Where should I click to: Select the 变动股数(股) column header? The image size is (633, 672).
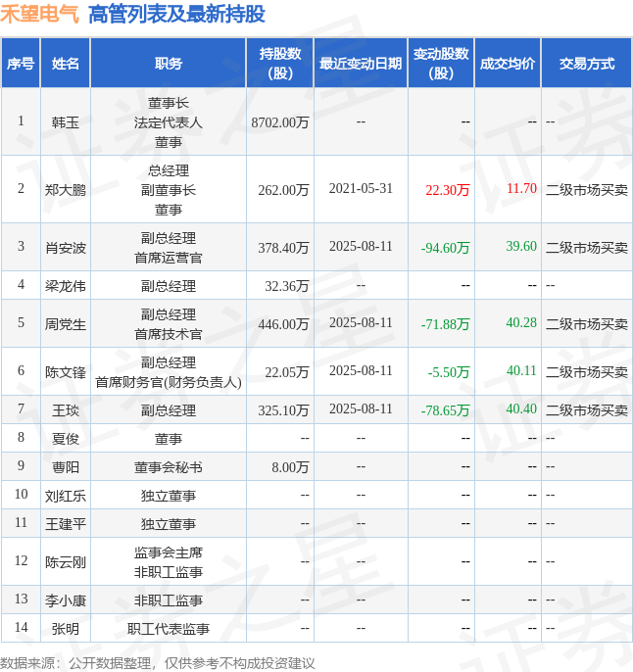[x=441, y=64]
